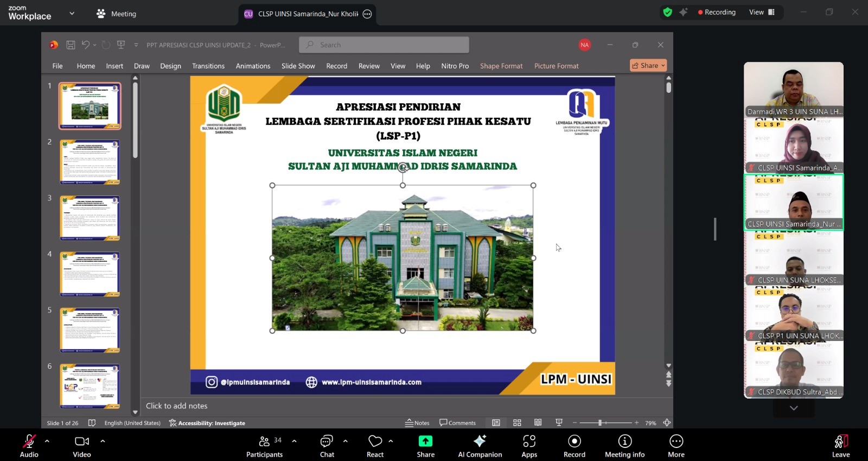The height and width of the screenshot is (461, 868).
Task: Click the green Share screen icon
Action: pyautogui.click(x=425, y=441)
